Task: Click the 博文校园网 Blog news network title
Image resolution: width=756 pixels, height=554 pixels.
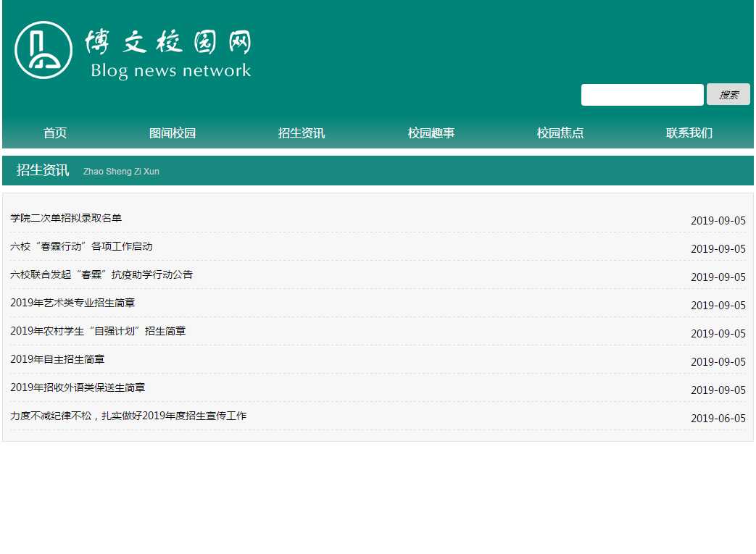Action: [x=169, y=53]
